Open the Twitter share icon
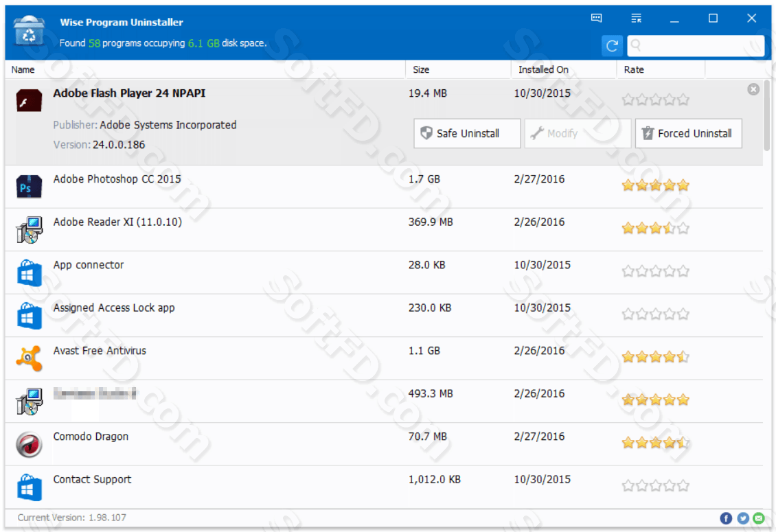 743,518
